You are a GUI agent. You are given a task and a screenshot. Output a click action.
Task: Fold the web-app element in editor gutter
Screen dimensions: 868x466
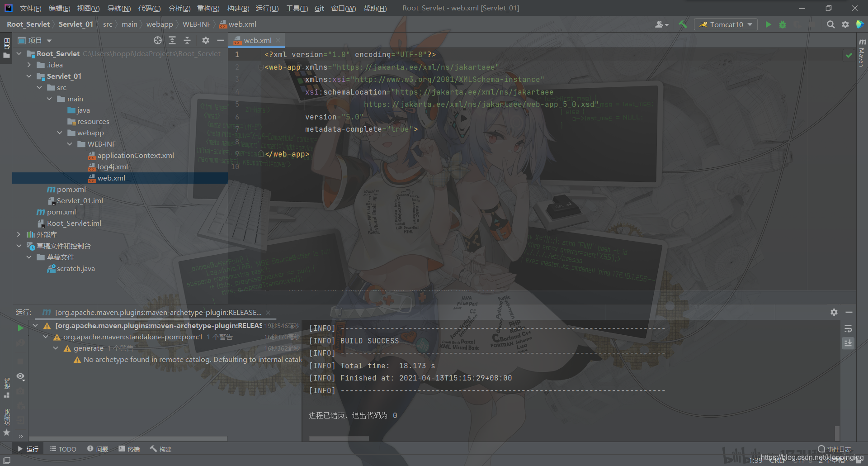[x=261, y=67]
